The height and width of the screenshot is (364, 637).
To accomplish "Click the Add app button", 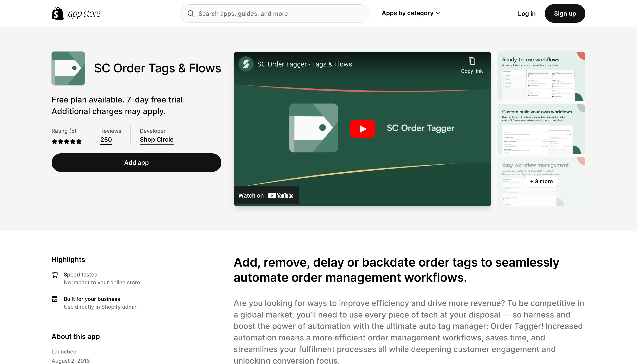I will click(x=136, y=162).
